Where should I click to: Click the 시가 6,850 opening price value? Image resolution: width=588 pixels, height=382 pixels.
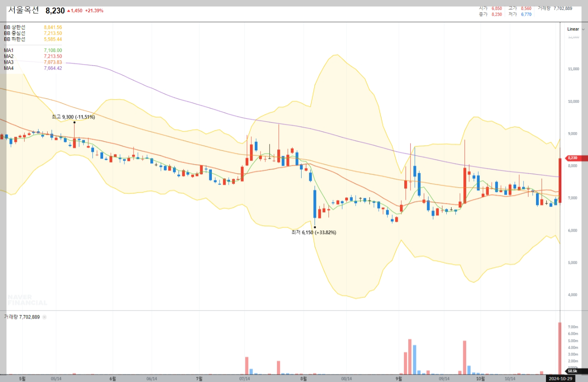pos(497,8)
